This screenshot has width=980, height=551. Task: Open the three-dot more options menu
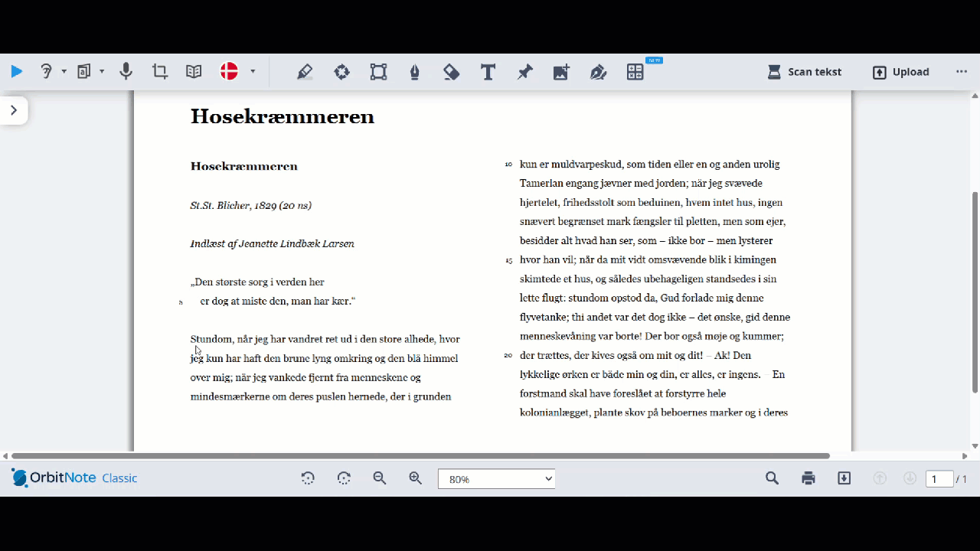pos(962,72)
